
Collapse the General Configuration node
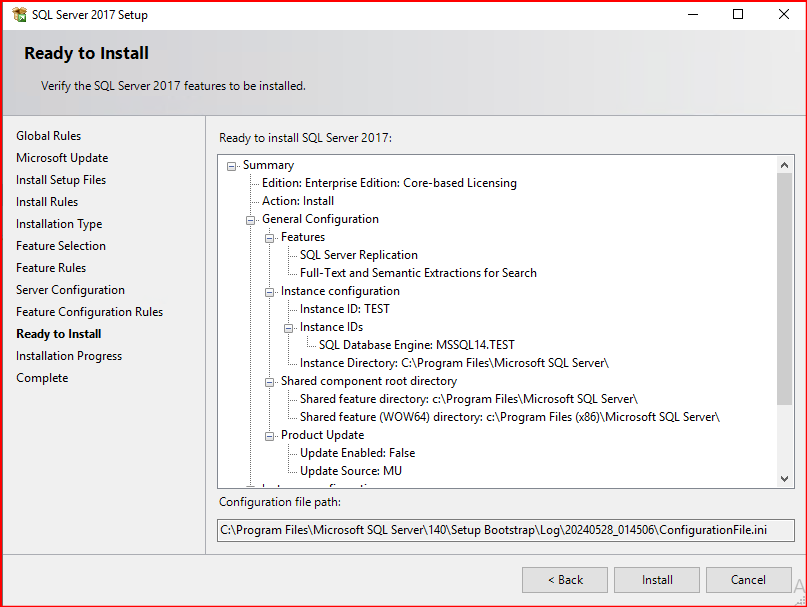[251, 220]
